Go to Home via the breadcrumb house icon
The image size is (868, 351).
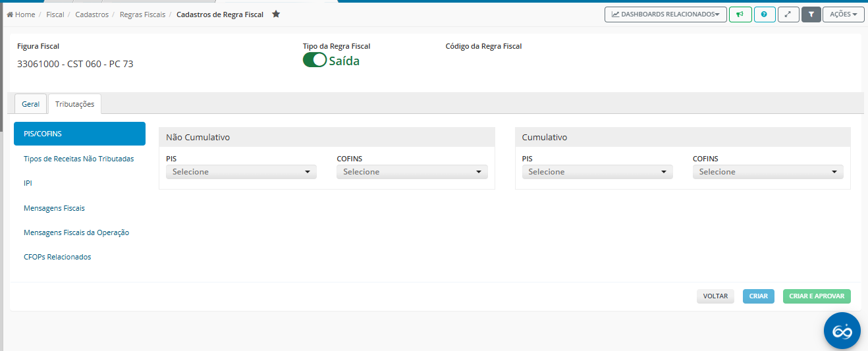[x=11, y=14]
